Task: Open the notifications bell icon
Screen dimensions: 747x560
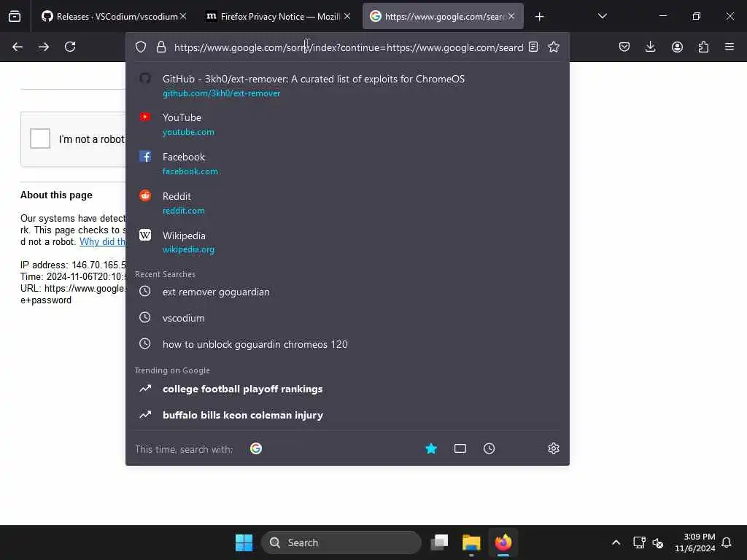Action: coord(727,542)
